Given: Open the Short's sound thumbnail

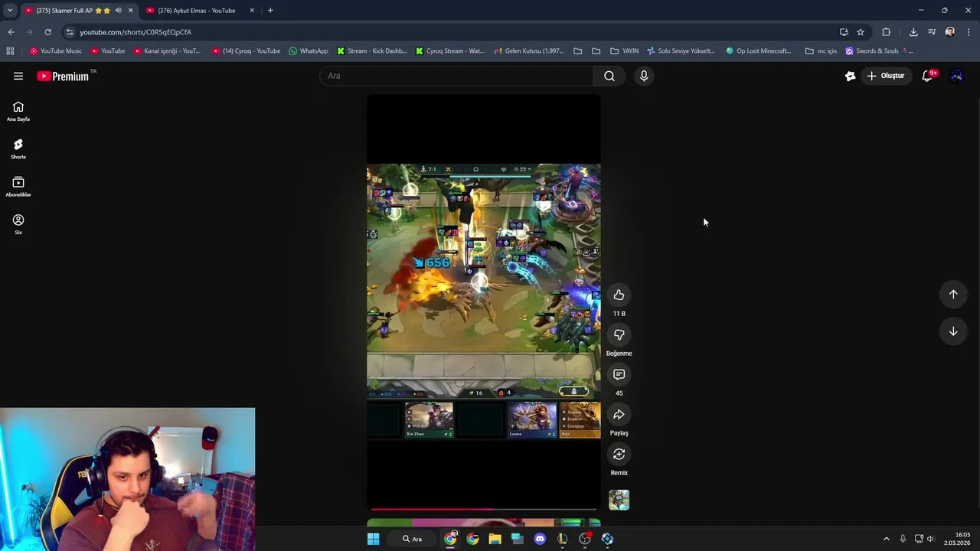Looking at the screenshot, I should coord(619,500).
